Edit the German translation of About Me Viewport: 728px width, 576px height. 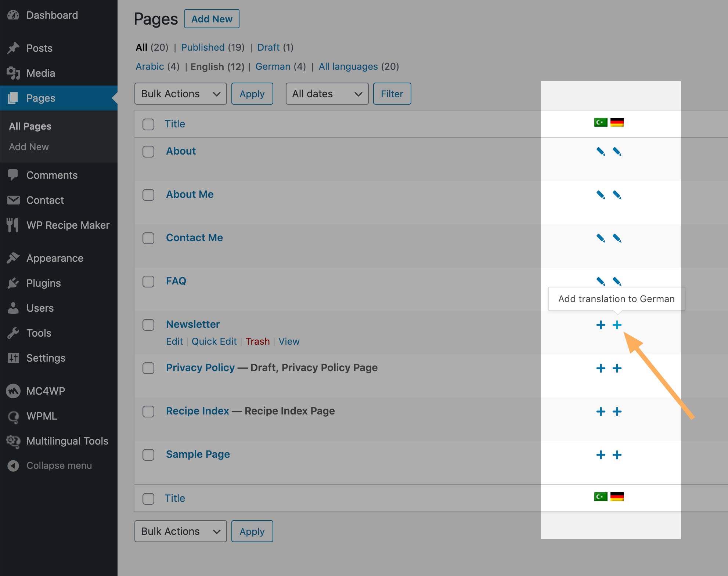pos(617,195)
